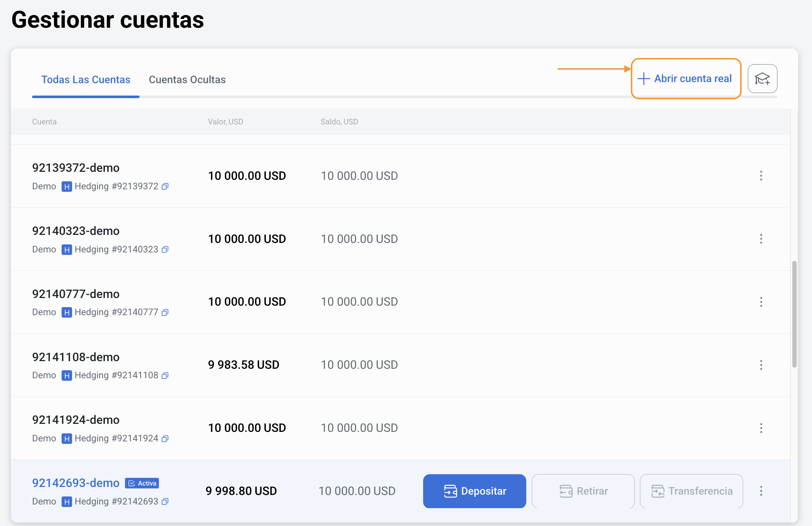Open three-dot menu for 92139372-demo

pos(761,176)
